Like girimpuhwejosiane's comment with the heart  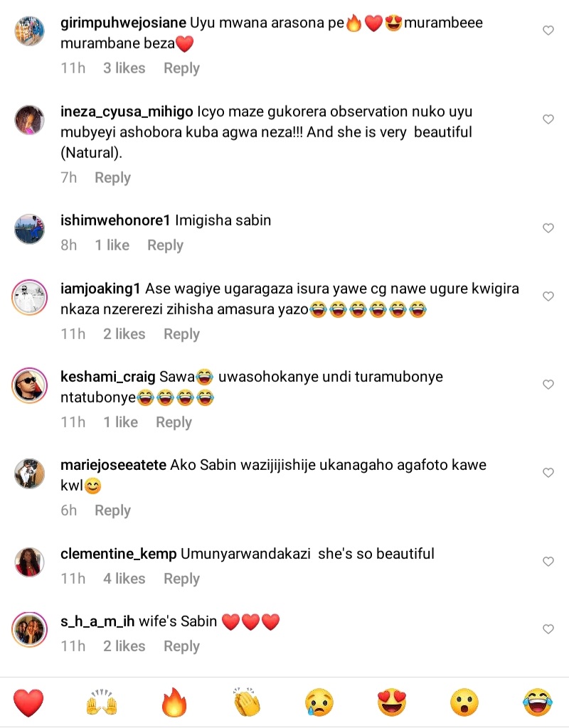click(x=548, y=31)
